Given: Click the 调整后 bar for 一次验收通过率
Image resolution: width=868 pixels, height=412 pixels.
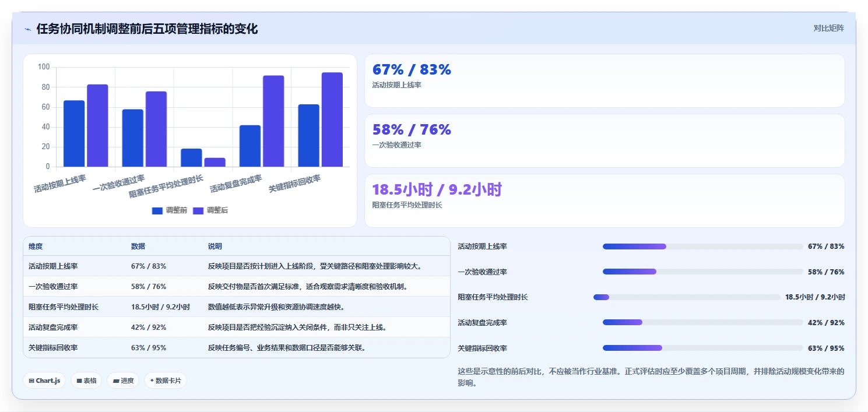Looking at the screenshot, I should (156, 129).
